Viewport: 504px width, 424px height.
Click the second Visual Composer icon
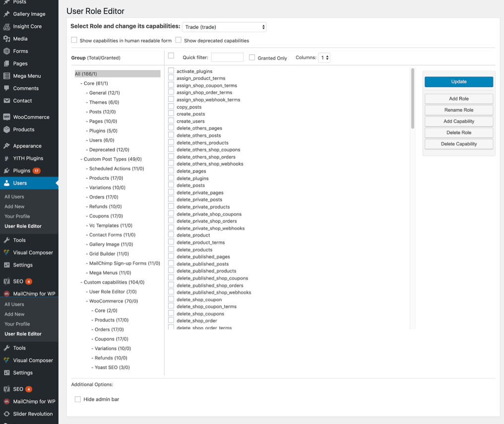click(6, 360)
